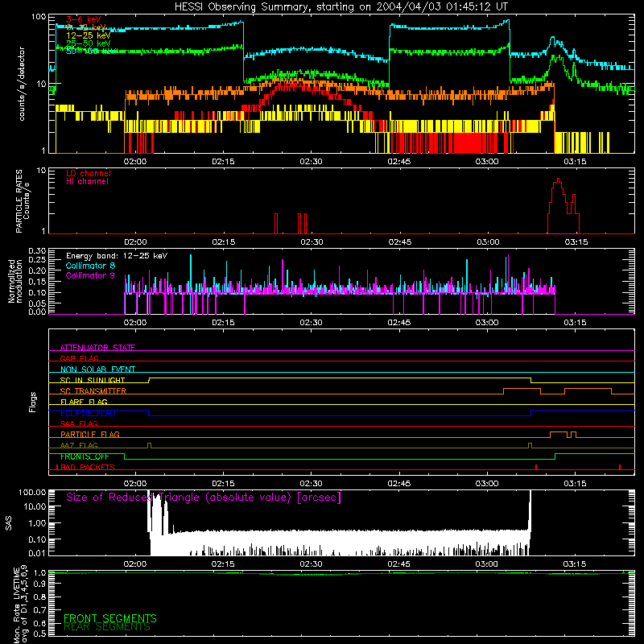Screen dimensions: 644x644
Task: Click the FRONTS OFF falling step before 02:00
Action: tap(125, 456)
